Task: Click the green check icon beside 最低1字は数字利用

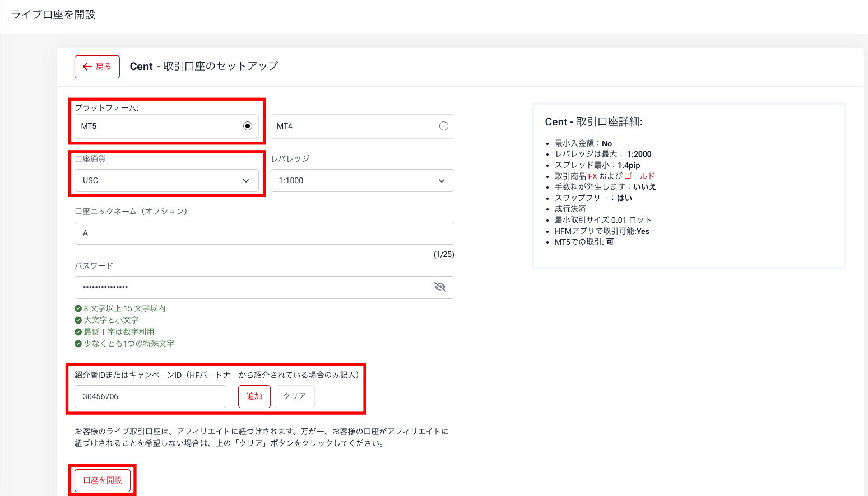Action: pyautogui.click(x=78, y=332)
